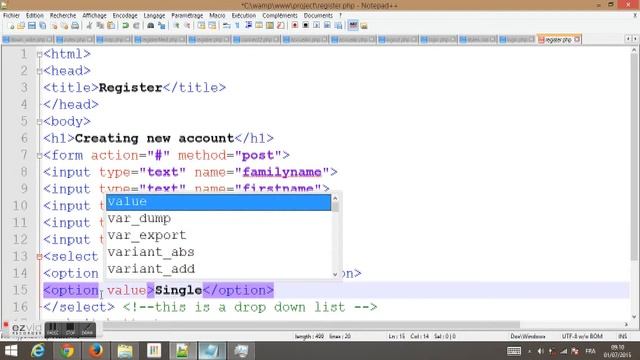The width and height of the screenshot is (640, 360).
Task: Toggle the Indent guide icon
Action: pyautogui.click(x=248, y=26)
